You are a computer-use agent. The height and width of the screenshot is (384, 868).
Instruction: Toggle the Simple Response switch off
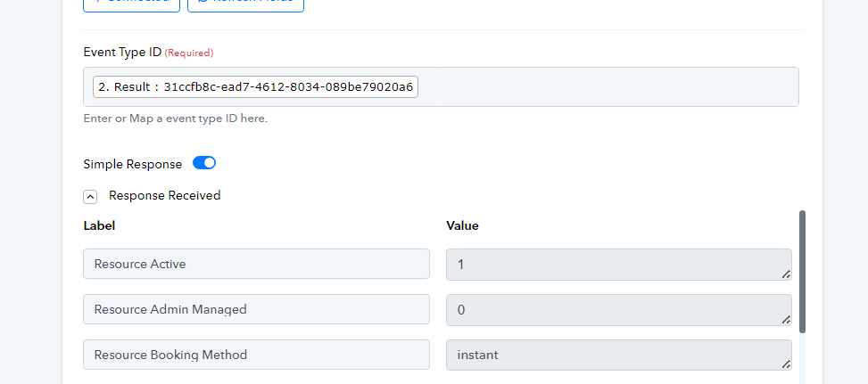click(204, 163)
